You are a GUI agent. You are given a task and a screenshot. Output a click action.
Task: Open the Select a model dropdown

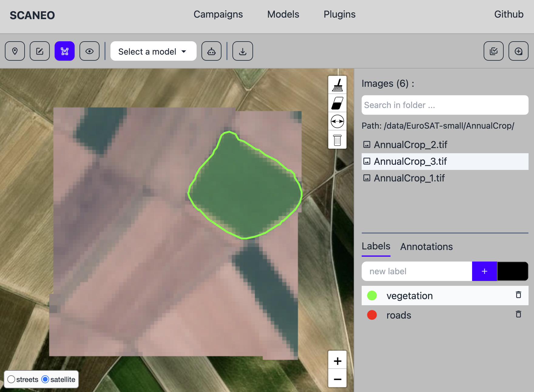tap(153, 51)
